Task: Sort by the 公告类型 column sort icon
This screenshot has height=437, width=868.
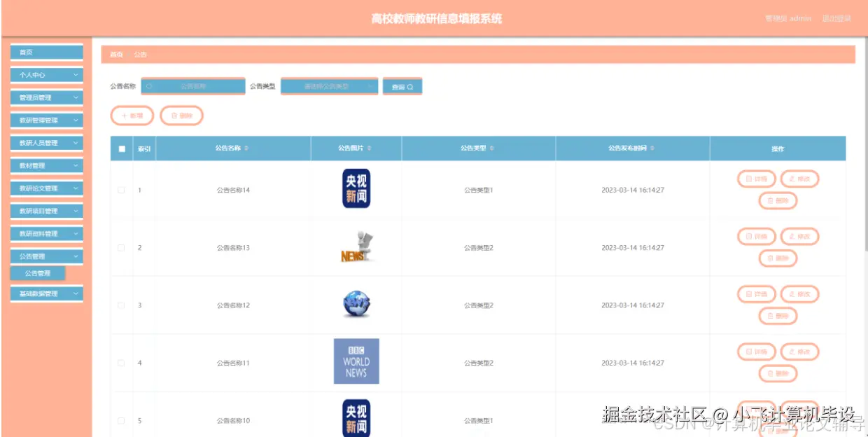Action: tap(492, 148)
